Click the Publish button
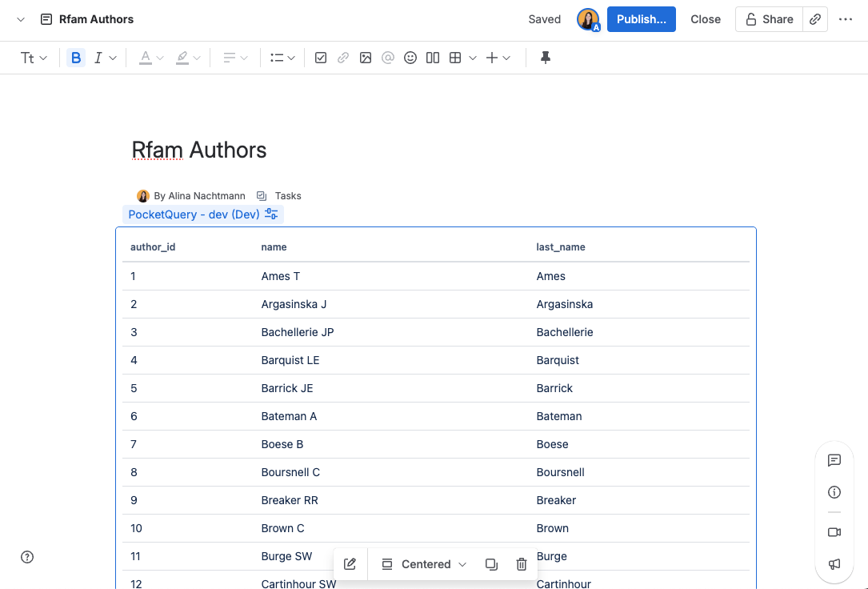This screenshot has width=868, height=589. click(x=641, y=18)
